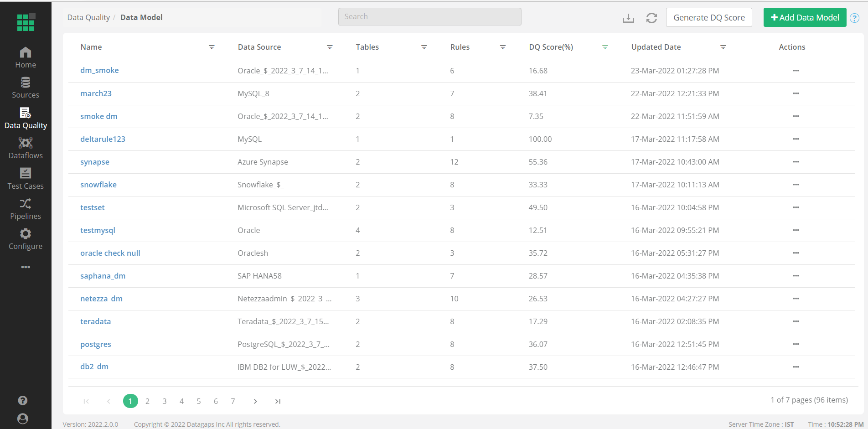
Task: Open the Name column filter
Action: 211,47
